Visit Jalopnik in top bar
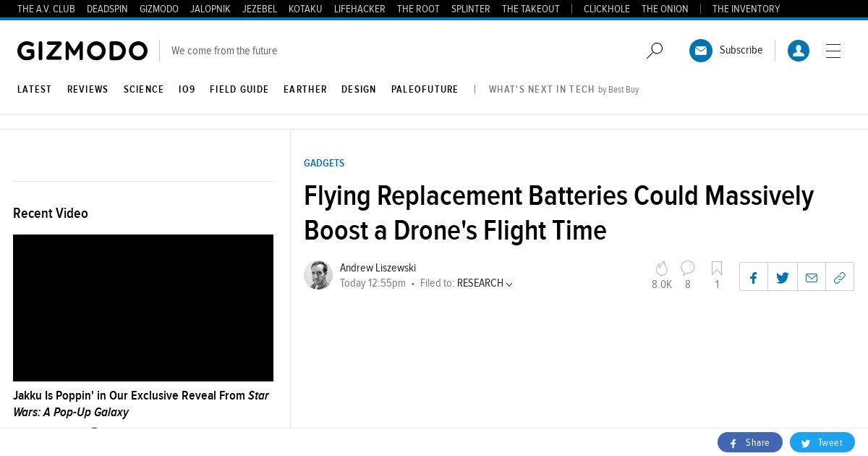 [210, 9]
